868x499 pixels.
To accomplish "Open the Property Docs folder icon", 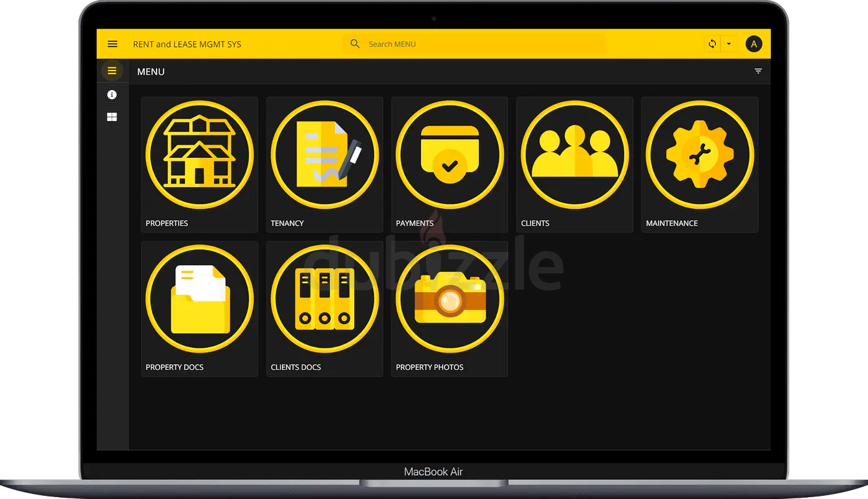I will [200, 299].
